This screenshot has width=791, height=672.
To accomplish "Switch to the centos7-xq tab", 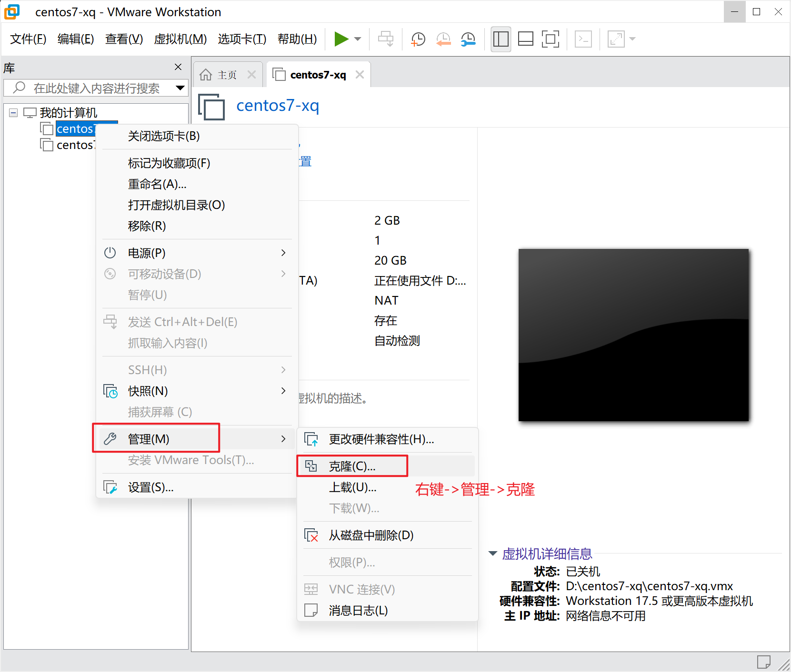I will tap(318, 75).
